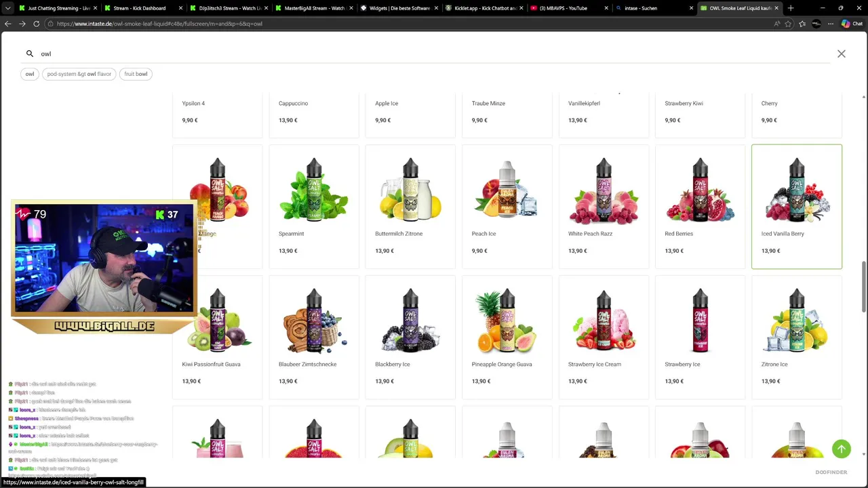
Task: Open the browser profile avatar
Action: pos(816,24)
